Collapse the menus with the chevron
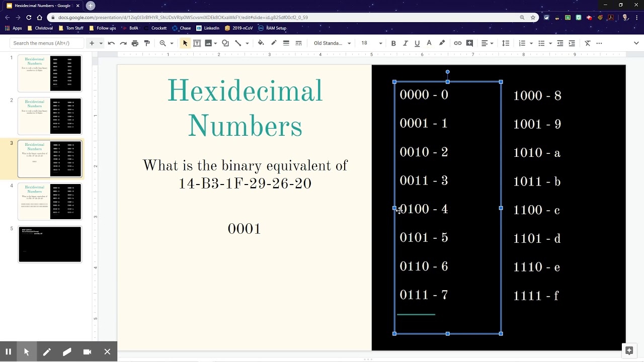 636,43
